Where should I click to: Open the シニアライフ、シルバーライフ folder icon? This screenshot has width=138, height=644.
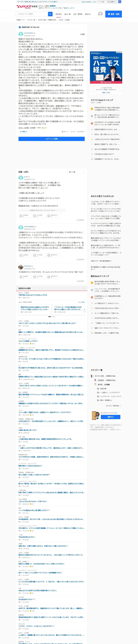point(98,396)
